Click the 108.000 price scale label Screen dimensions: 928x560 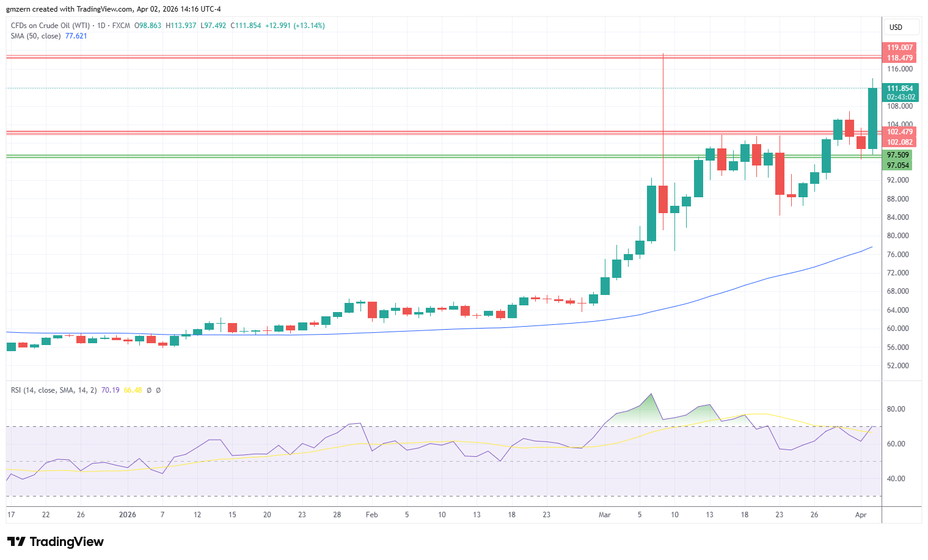(900, 106)
